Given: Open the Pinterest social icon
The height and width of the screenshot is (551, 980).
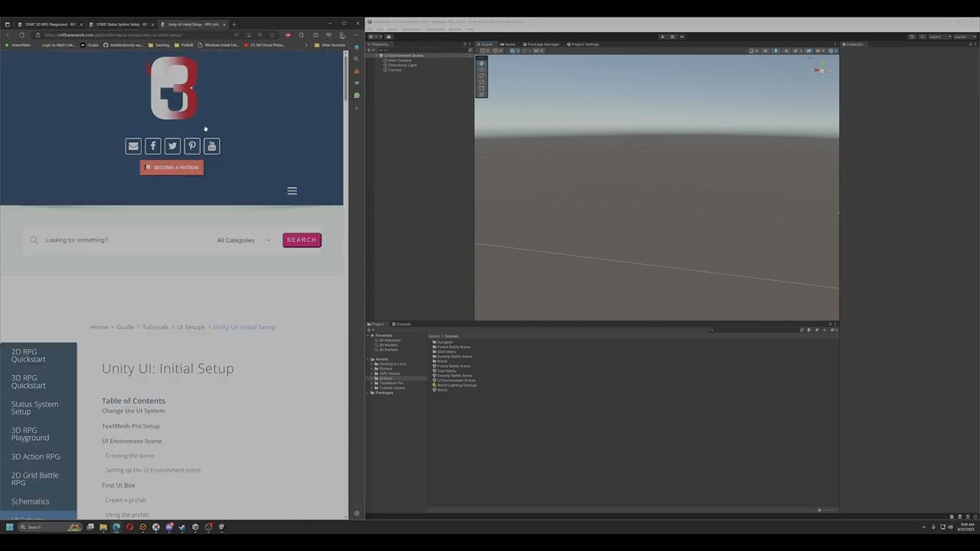Looking at the screenshot, I should coord(192,146).
